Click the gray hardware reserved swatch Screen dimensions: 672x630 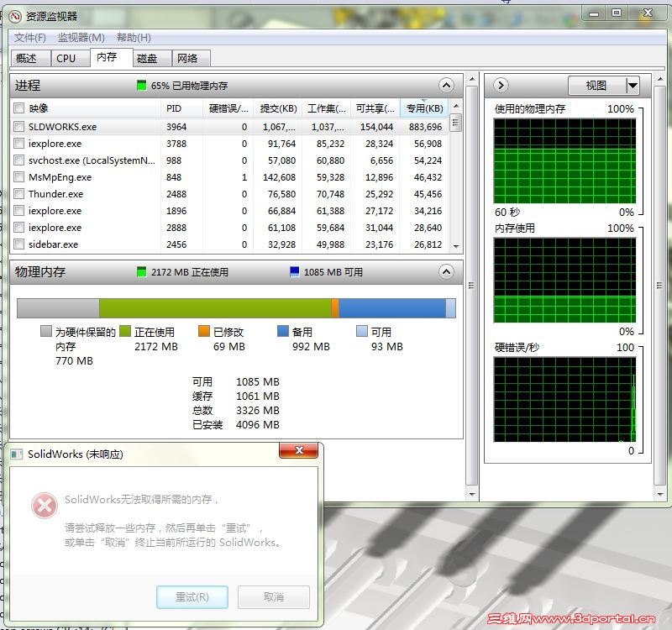pyautogui.click(x=46, y=331)
